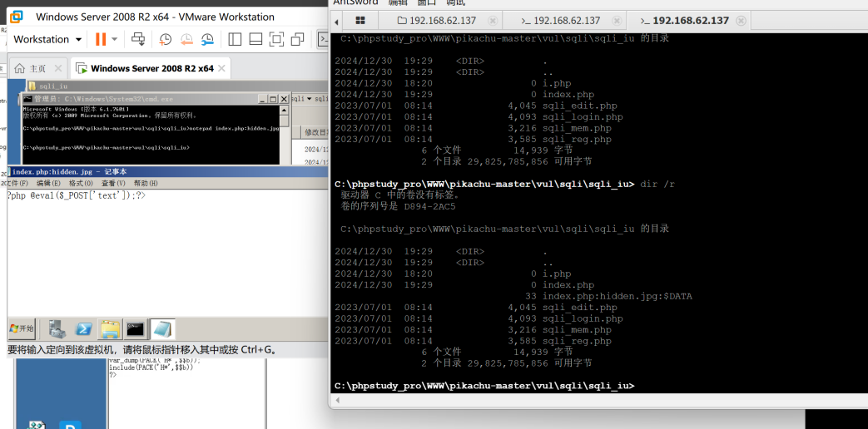
Task: Open the Workstation dropdown menu in VMware
Action: pos(47,39)
